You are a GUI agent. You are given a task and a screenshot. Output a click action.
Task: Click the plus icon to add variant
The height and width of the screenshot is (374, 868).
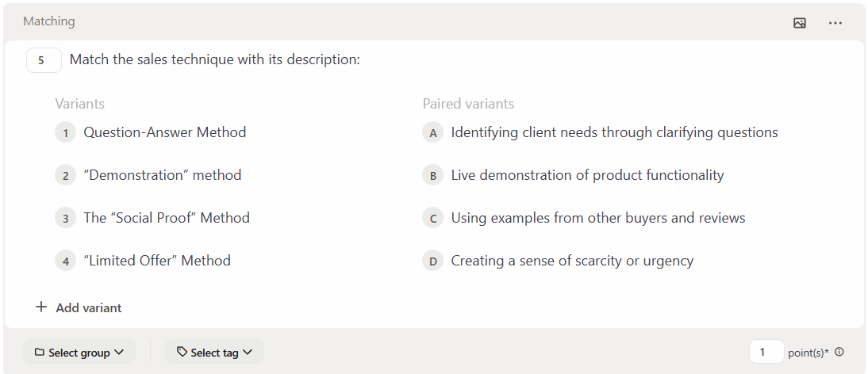(x=42, y=307)
